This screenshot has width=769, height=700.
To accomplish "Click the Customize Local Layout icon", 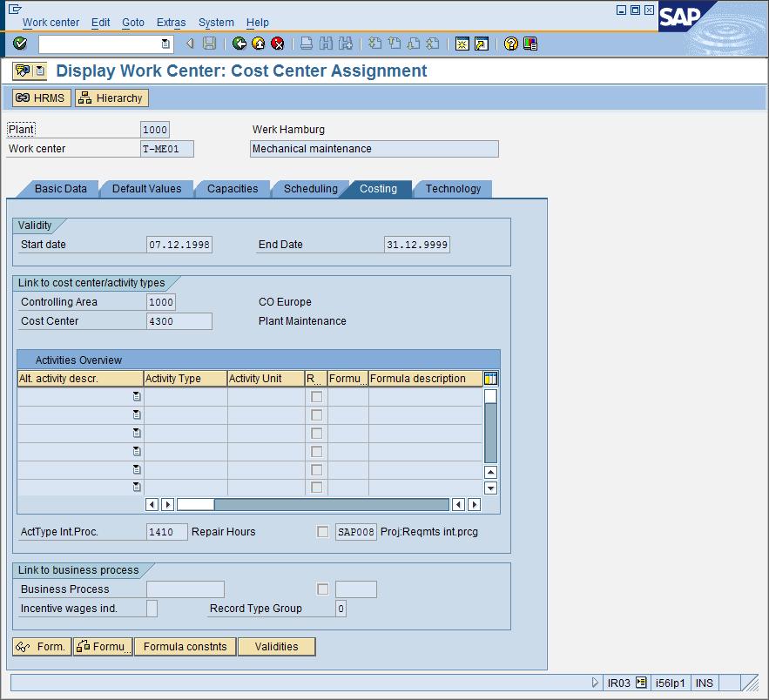I will [530, 44].
